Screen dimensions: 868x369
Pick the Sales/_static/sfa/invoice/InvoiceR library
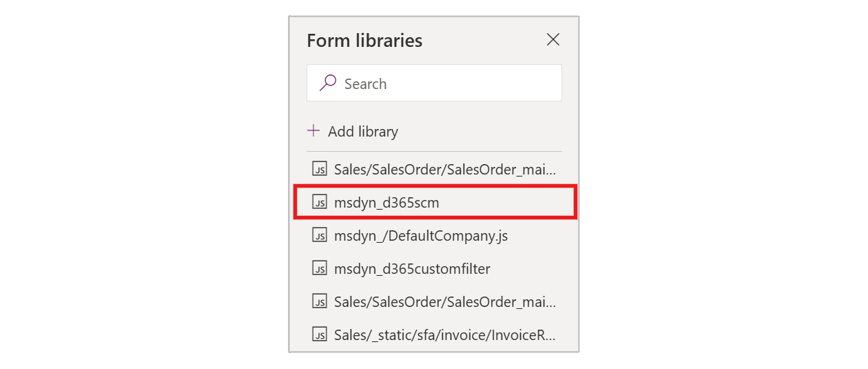(444, 335)
